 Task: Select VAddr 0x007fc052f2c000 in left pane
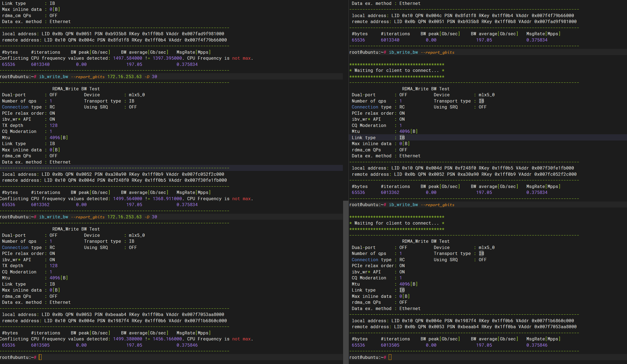(x=203, y=174)
